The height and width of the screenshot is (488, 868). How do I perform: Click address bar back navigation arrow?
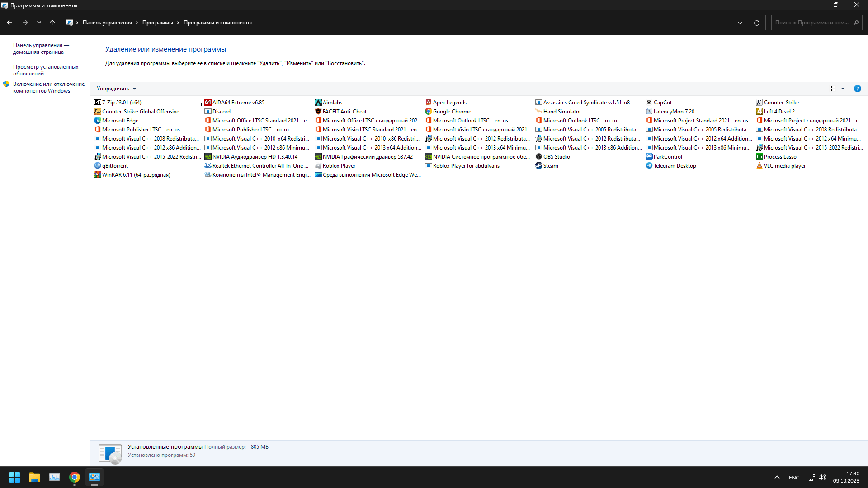10,22
